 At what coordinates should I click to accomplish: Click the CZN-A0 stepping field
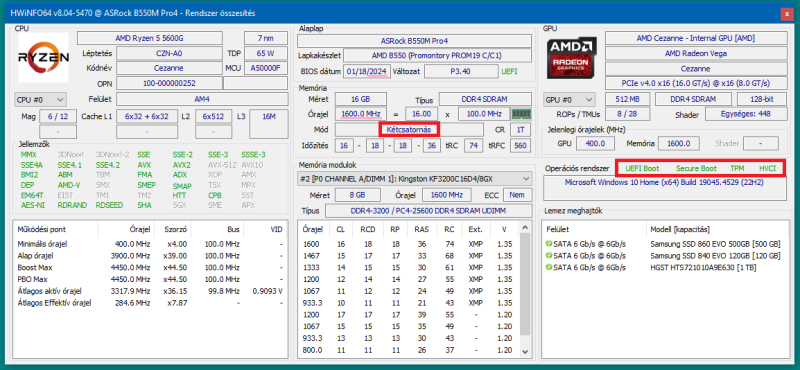coord(169,53)
